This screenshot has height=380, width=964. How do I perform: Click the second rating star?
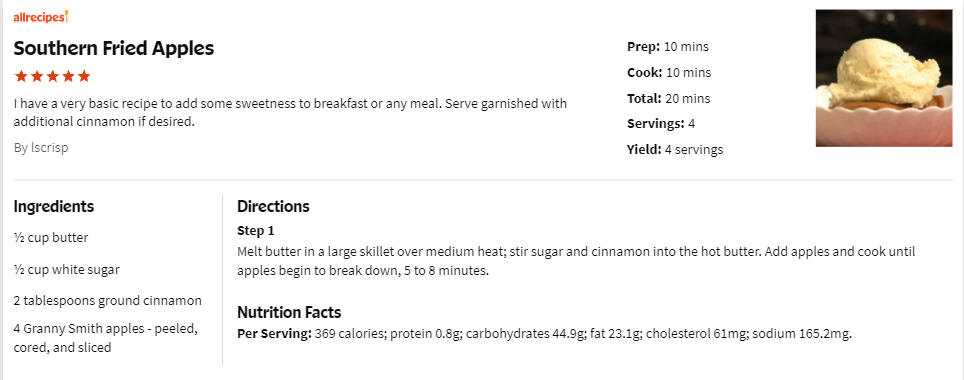36,76
